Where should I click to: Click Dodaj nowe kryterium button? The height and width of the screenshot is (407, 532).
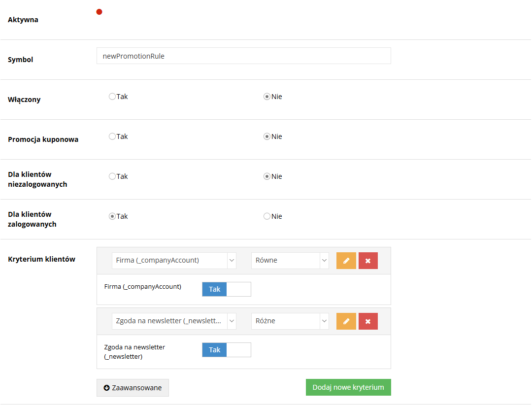348,387
